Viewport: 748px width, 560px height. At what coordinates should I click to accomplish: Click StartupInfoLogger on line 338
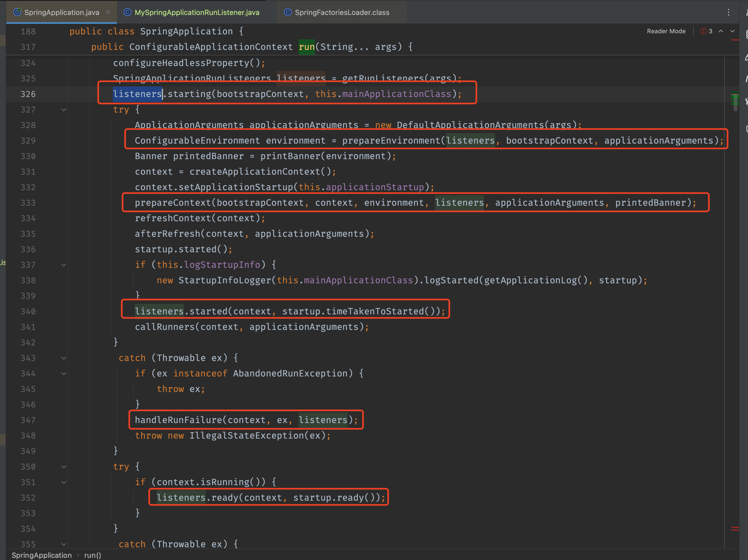tap(225, 280)
